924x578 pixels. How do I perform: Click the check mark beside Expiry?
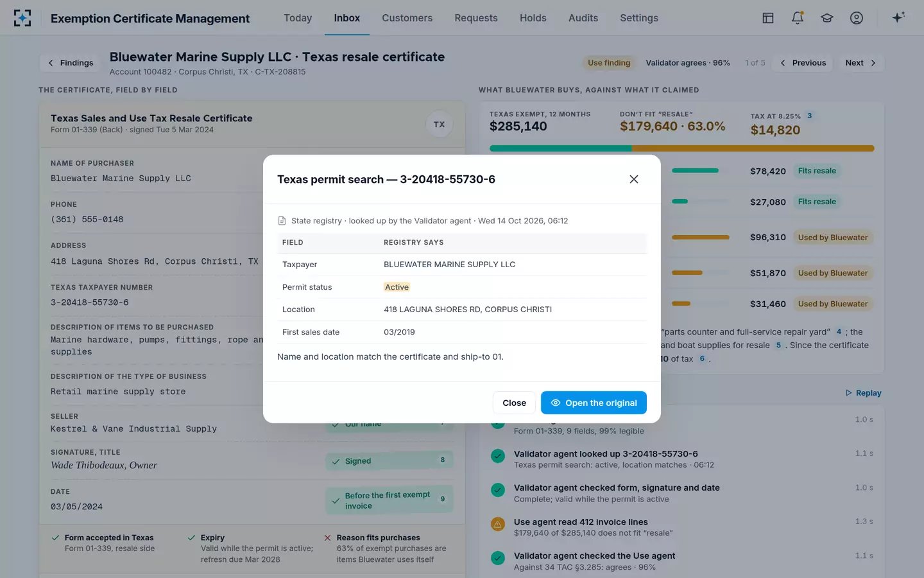click(x=191, y=538)
